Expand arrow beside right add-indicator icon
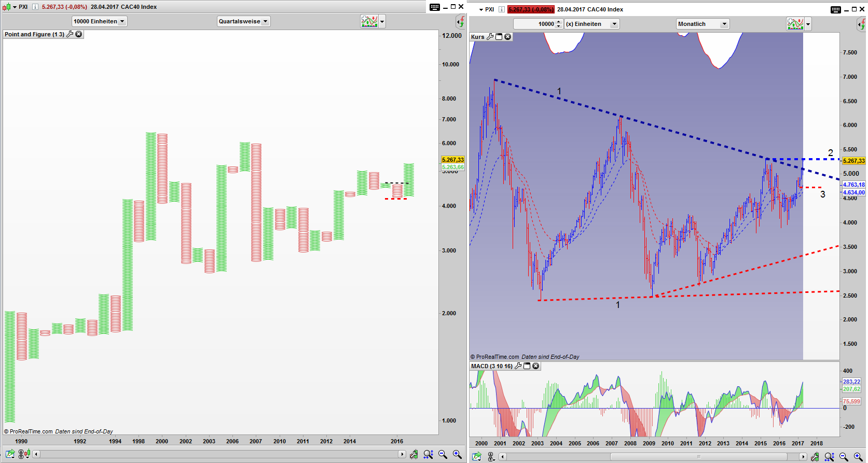This screenshot has width=868, height=463. point(808,24)
